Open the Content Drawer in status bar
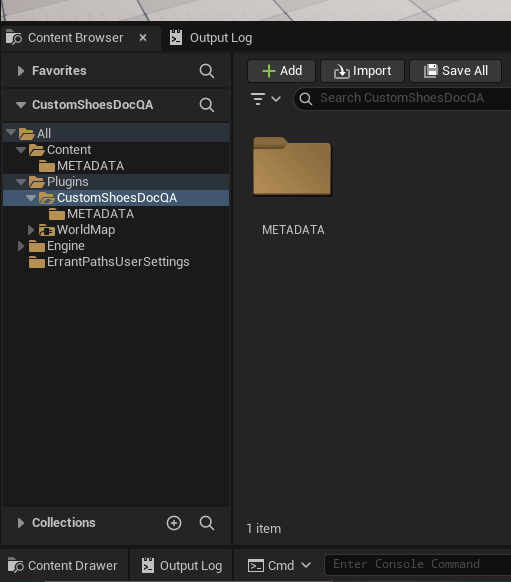The height and width of the screenshot is (582, 511). tap(63, 565)
